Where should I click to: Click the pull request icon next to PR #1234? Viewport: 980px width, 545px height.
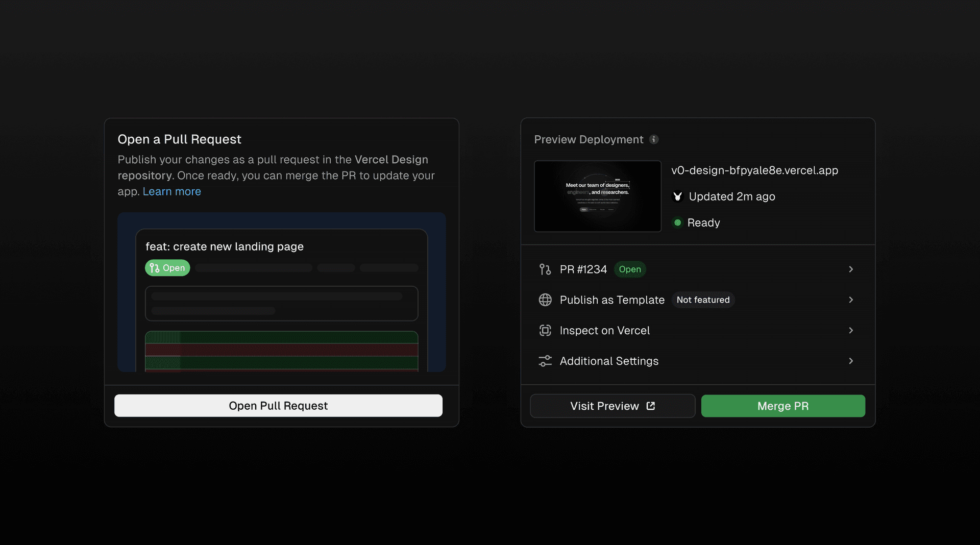click(545, 269)
